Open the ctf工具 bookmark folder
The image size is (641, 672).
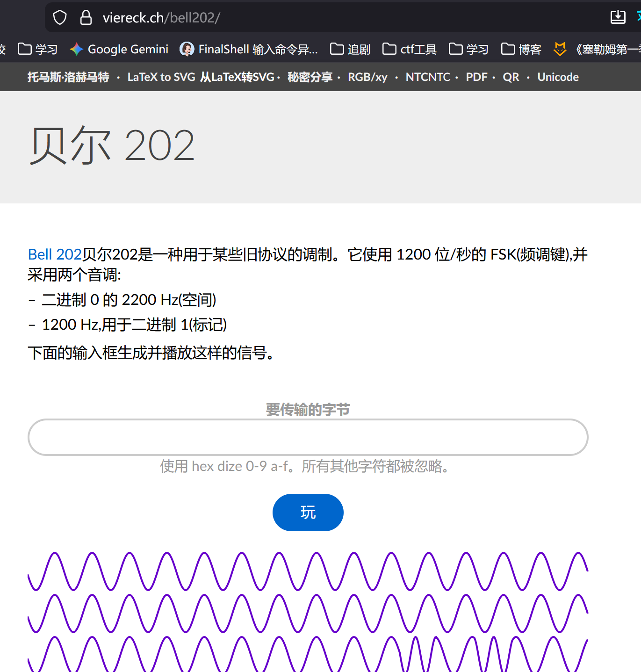click(410, 49)
